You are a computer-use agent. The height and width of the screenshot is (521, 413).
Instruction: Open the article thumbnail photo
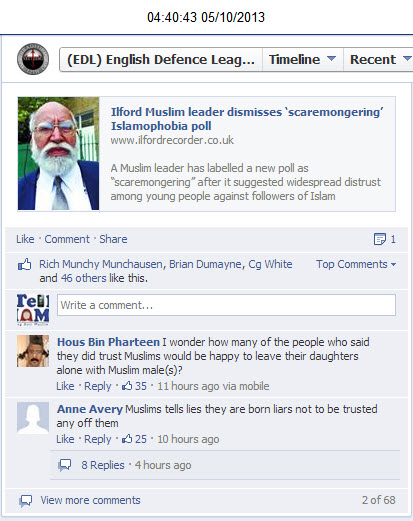pos(58,154)
